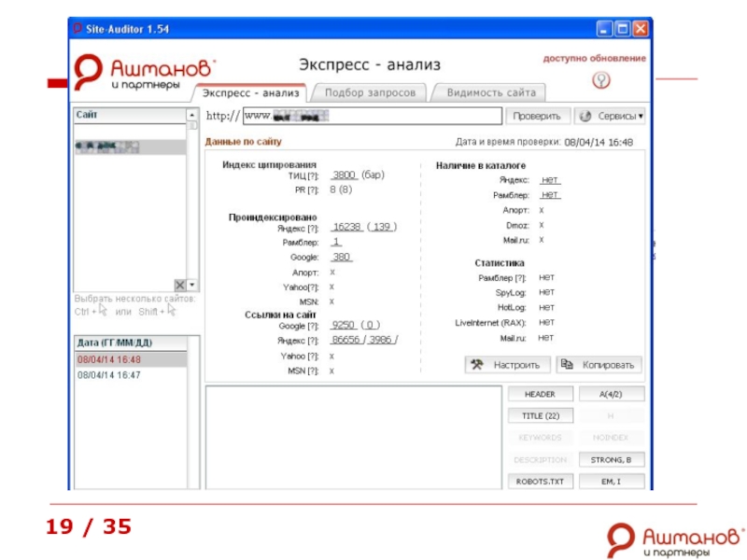The image size is (747, 560).
Task: Click the ТИЦ value 3800 link
Action: [344, 175]
